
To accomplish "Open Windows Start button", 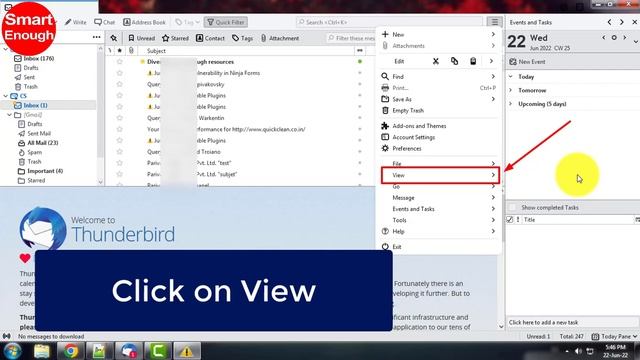I will (12, 351).
